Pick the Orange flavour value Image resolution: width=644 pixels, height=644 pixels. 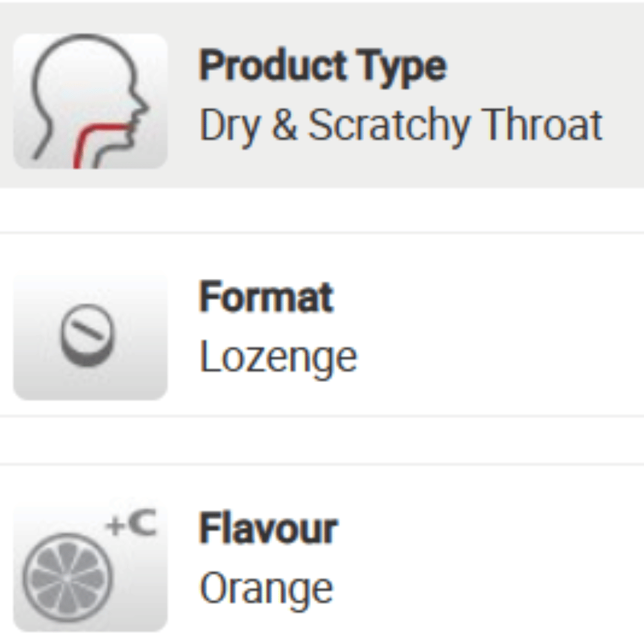(x=266, y=588)
